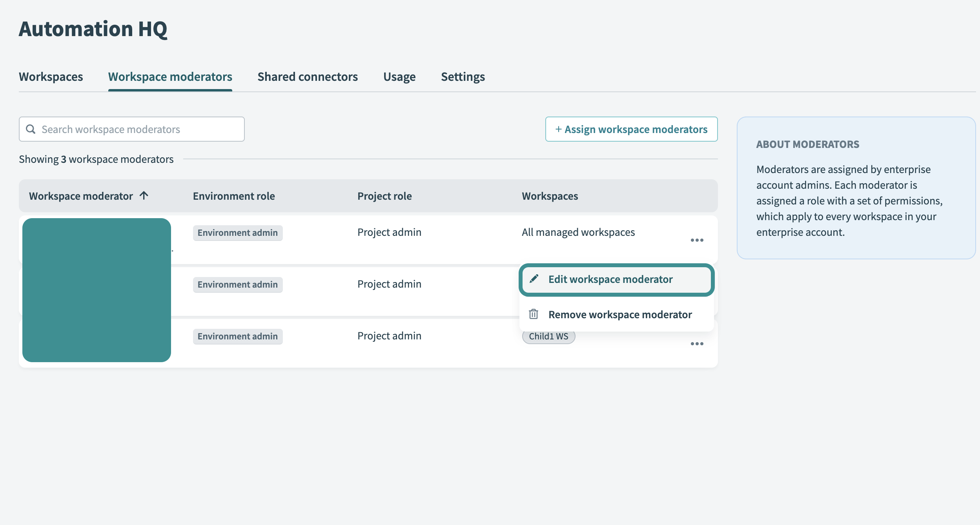Select the Child1 WS workspace chip
Screen dimensions: 980x525
tap(548, 336)
